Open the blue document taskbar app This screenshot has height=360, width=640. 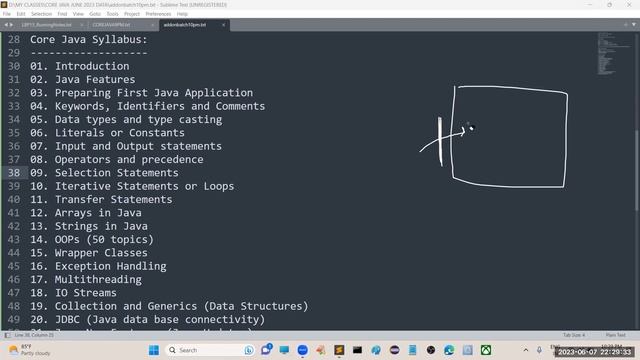click(413, 350)
